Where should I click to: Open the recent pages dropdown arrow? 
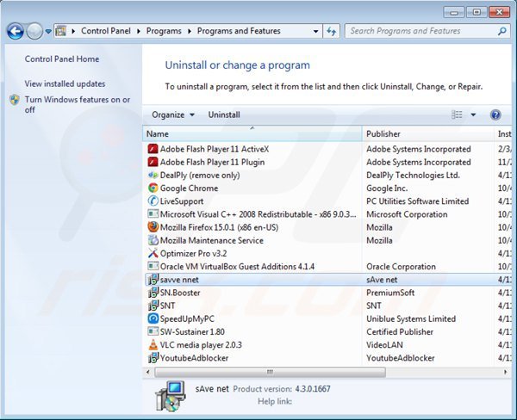tap(48, 32)
